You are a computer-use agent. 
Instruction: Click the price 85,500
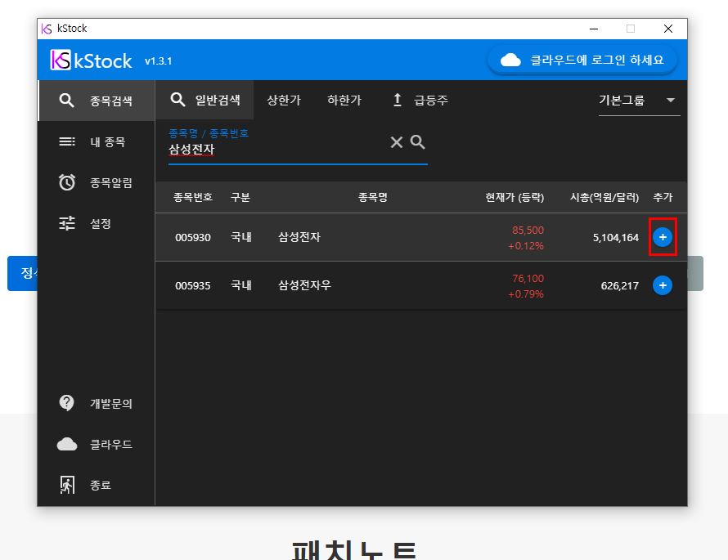[528, 230]
